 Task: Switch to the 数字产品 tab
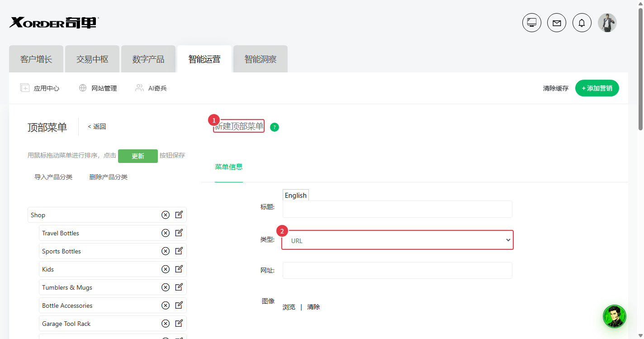[148, 59]
